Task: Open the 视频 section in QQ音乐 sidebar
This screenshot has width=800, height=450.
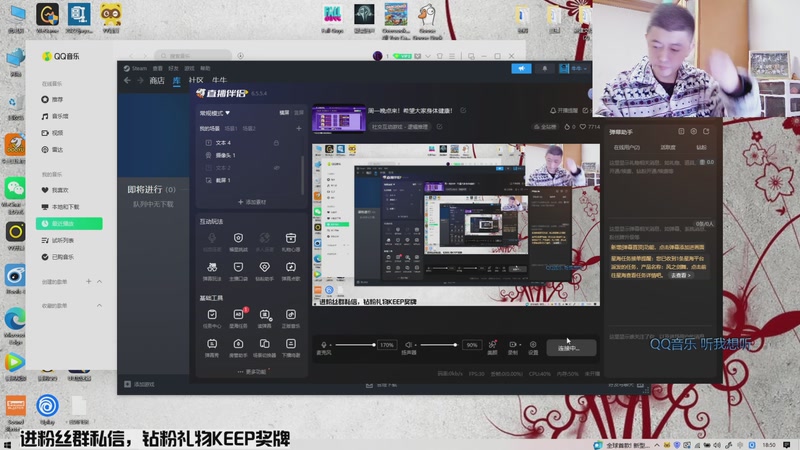Action: point(52,133)
